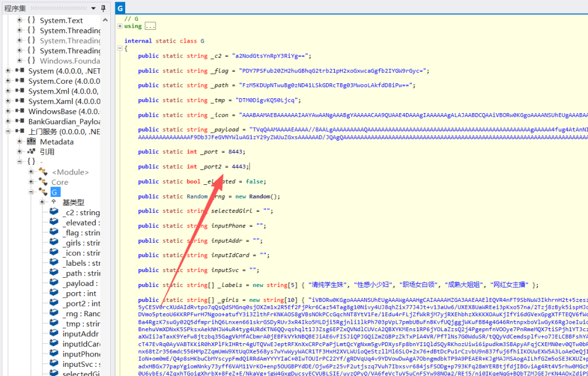Click the Metadata node icon
This screenshot has width=588, height=376.
coord(32,141)
